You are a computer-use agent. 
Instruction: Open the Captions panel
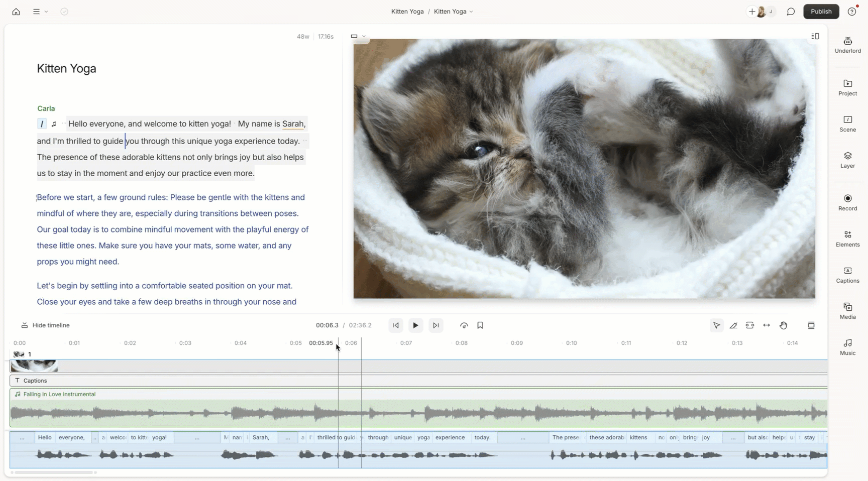[x=847, y=275]
